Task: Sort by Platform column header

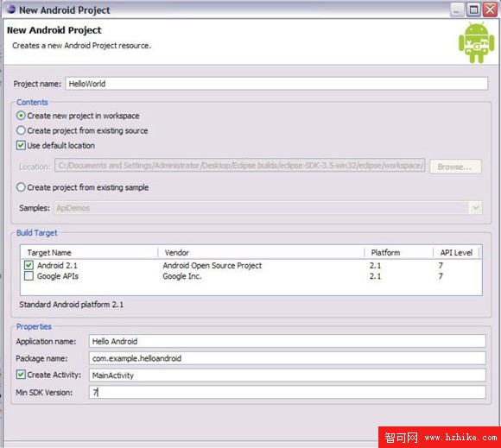Action: [x=399, y=253]
